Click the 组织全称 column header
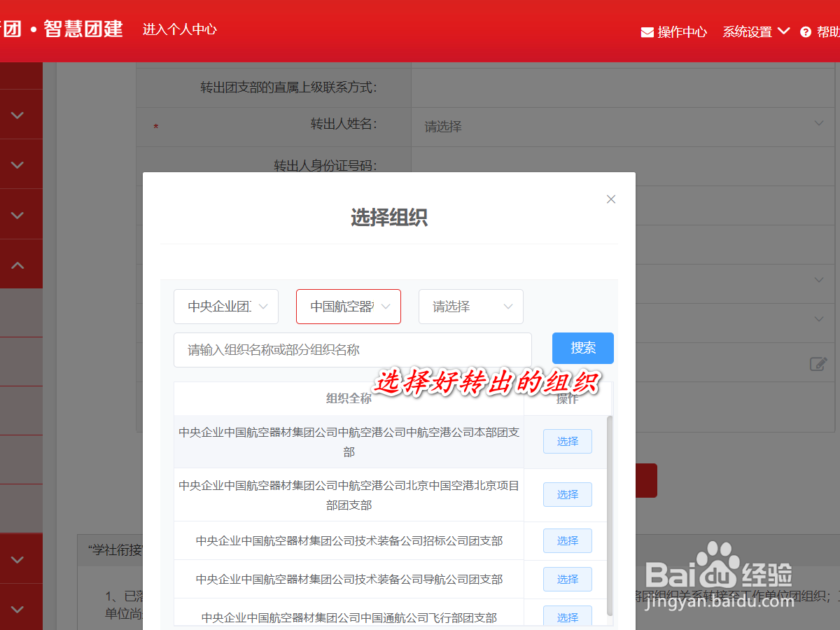The width and height of the screenshot is (840, 630). [x=349, y=398]
